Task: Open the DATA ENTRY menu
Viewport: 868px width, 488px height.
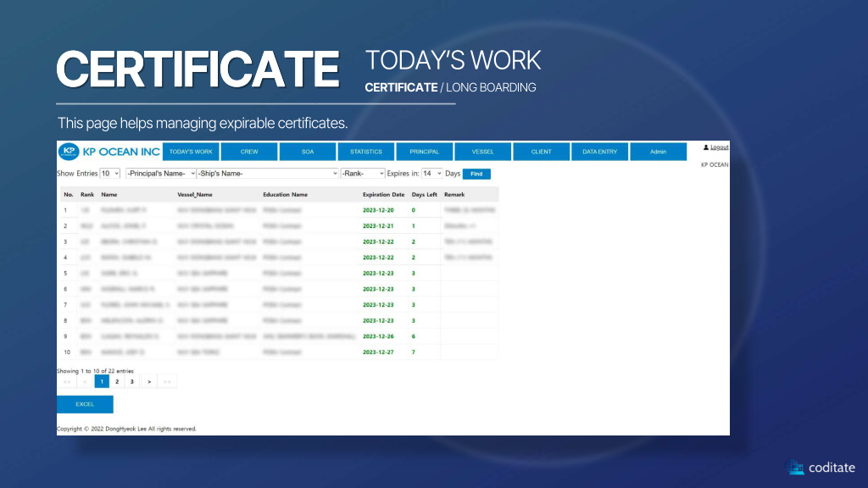Action: pyautogui.click(x=600, y=152)
